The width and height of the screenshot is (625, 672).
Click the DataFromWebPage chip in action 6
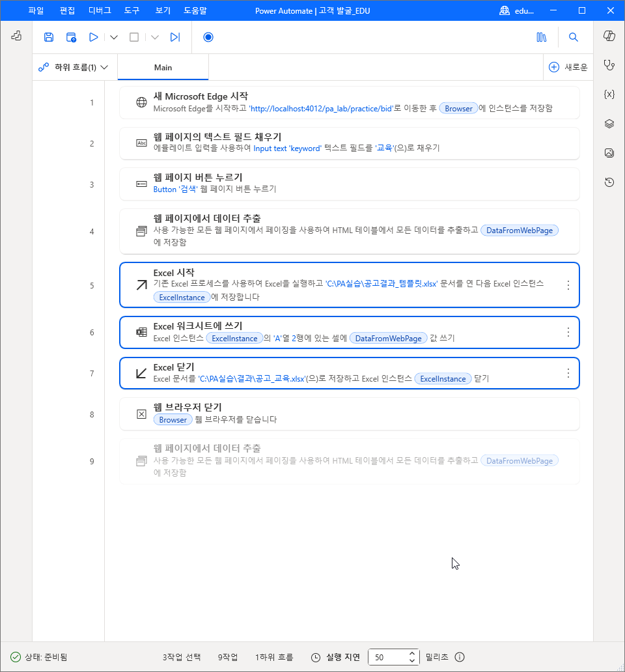point(389,338)
